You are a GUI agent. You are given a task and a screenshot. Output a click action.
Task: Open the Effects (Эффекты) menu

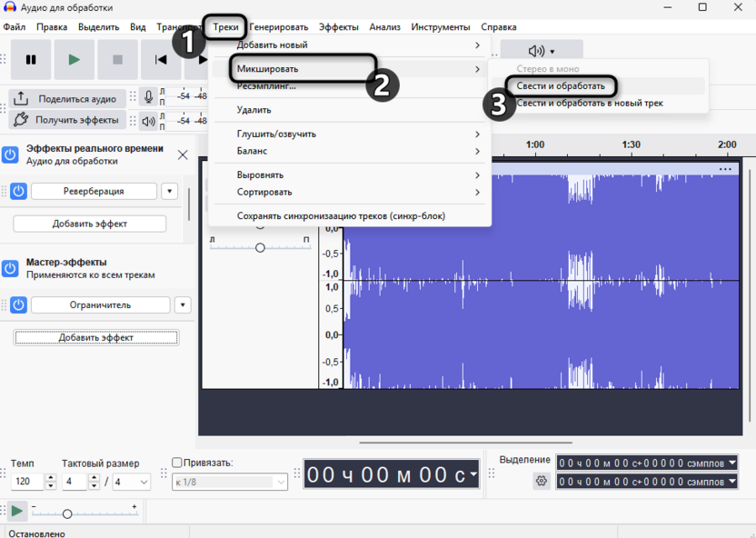338,27
